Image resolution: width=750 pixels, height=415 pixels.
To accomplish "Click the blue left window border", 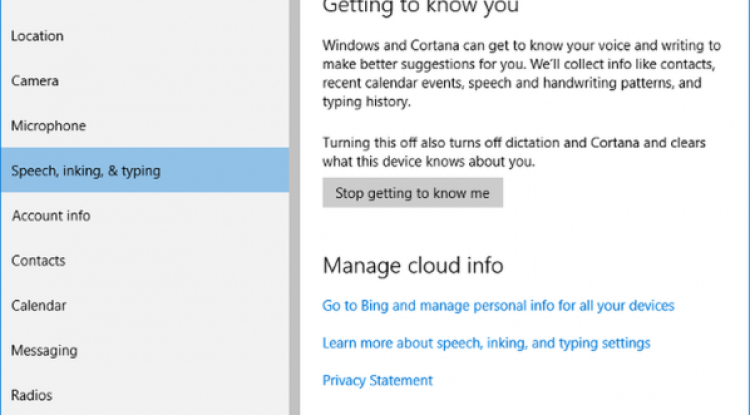I will click(0, 208).
